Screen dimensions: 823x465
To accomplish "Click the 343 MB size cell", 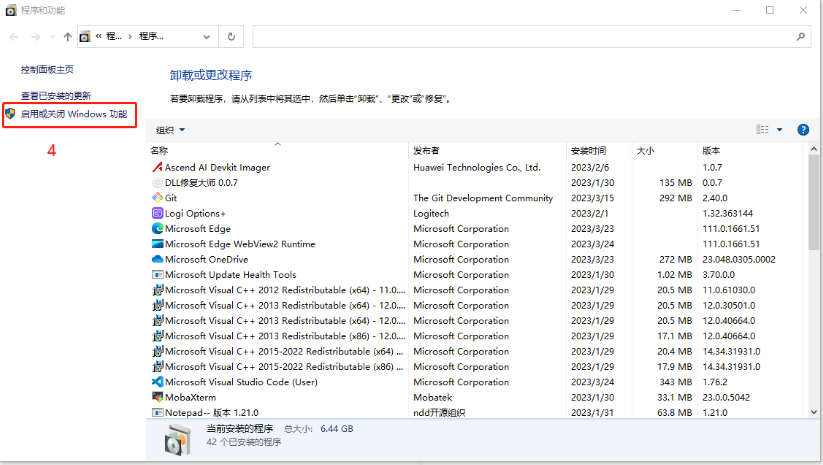I will click(676, 382).
